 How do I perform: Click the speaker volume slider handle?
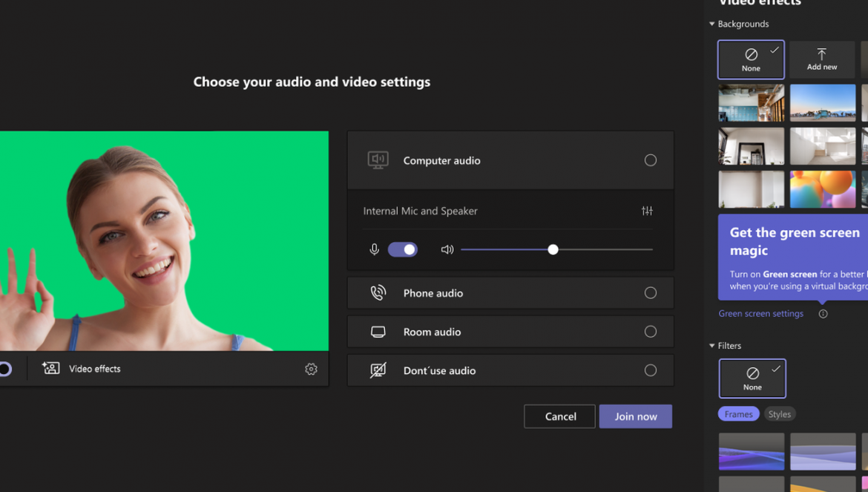pyautogui.click(x=553, y=249)
